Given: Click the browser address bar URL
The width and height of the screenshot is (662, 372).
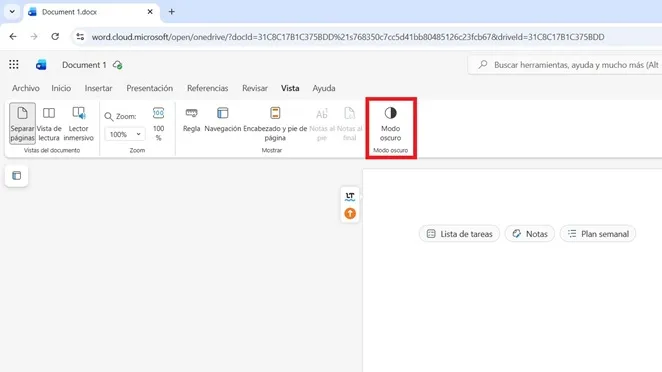Looking at the screenshot, I should pos(348,37).
